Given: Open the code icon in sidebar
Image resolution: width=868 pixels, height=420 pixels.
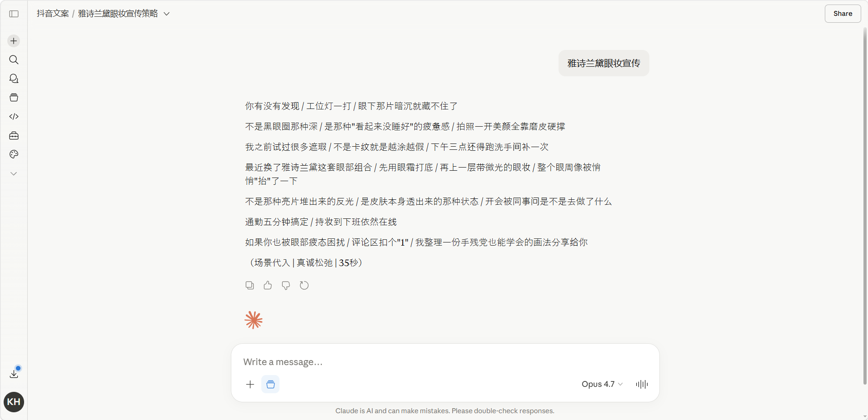Looking at the screenshot, I should coord(14,117).
